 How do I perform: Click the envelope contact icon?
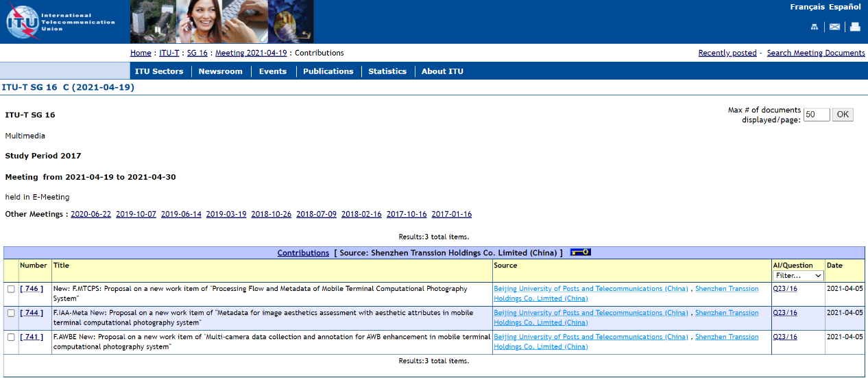(x=834, y=27)
